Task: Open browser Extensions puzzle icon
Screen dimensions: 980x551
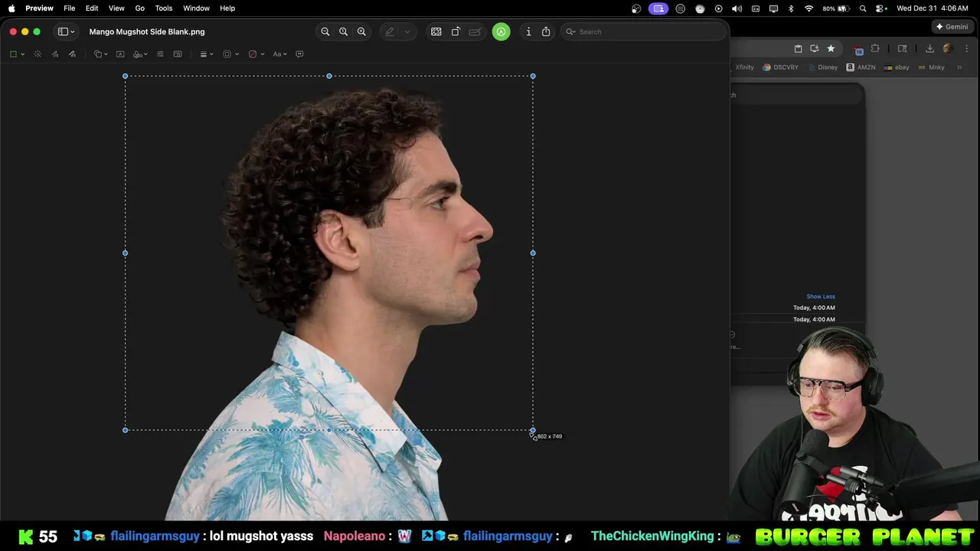Action: click(875, 48)
